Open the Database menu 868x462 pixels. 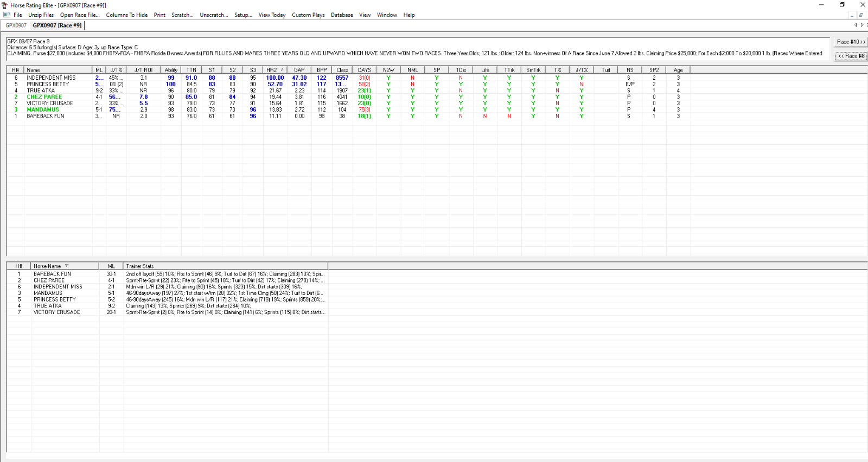click(342, 15)
